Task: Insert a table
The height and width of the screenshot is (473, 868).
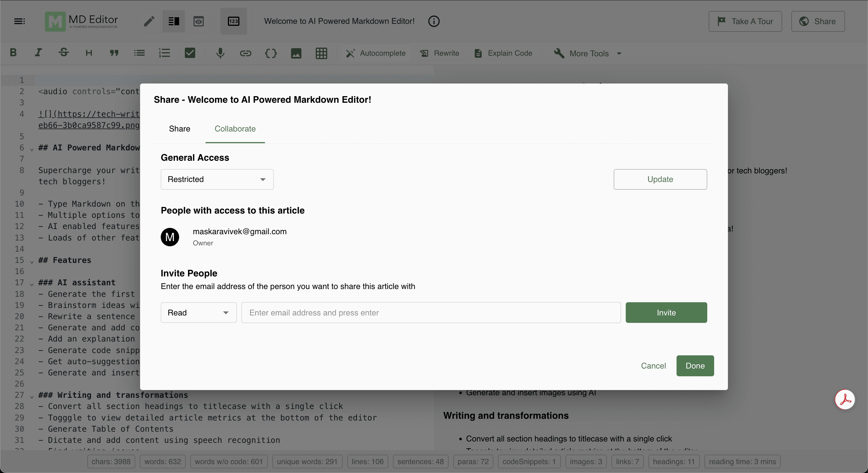Action: tap(321, 53)
